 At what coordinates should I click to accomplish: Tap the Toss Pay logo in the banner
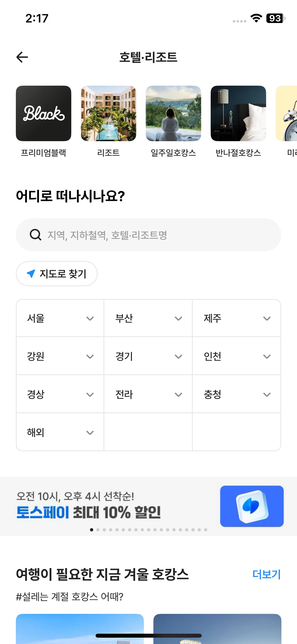[251, 507]
